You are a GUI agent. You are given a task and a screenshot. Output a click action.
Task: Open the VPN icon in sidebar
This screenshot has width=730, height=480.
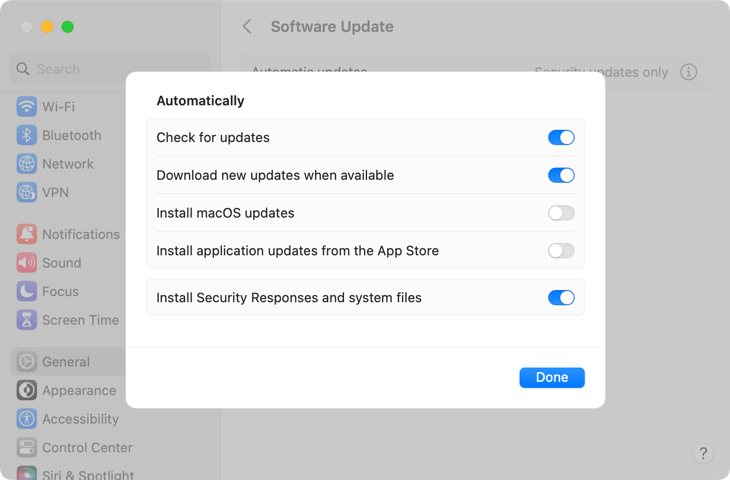tap(26, 193)
